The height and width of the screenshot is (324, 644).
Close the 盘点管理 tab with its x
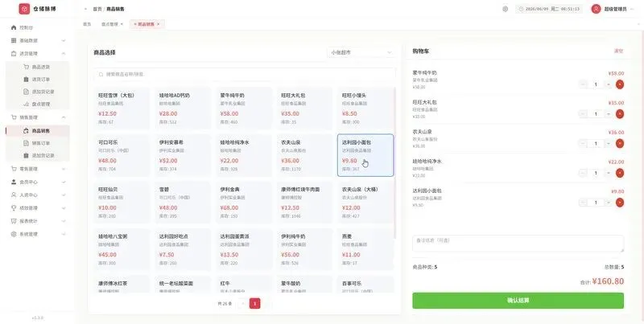coord(122,24)
